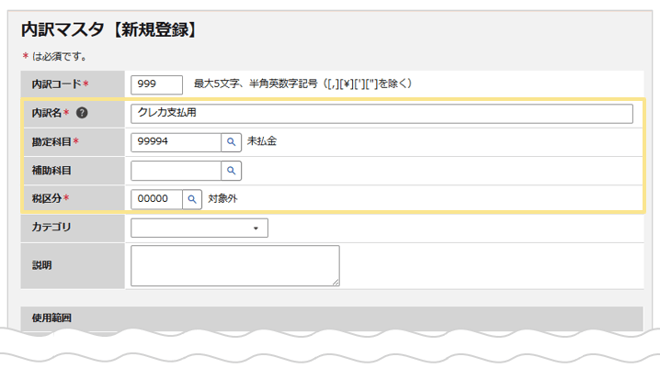Image resolution: width=660 pixels, height=368 pixels.
Task: Select the 補助科目 label
Action: point(51,171)
